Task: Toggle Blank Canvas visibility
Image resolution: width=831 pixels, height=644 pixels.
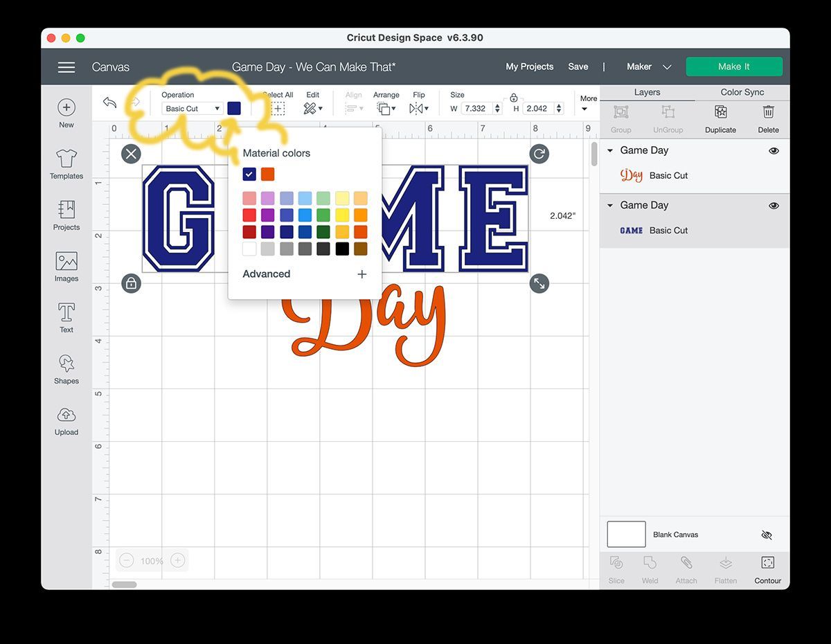Action: pyautogui.click(x=766, y=535)
